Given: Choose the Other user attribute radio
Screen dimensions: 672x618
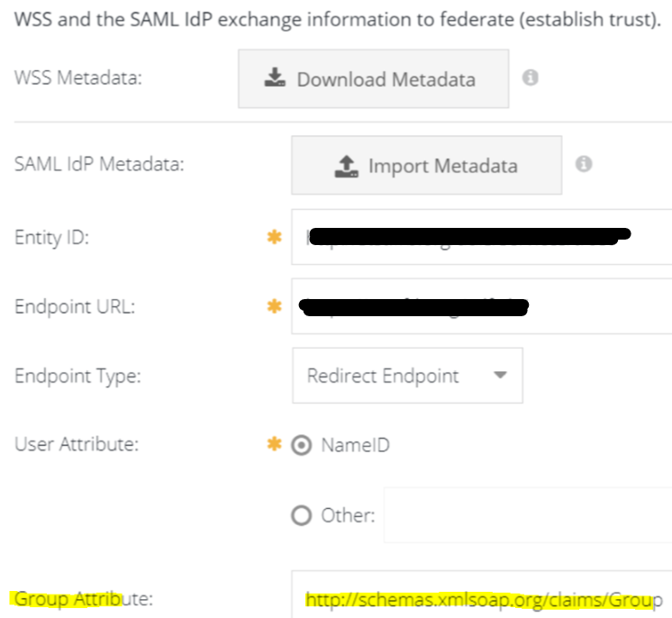Looking at the screenshot, I should tap(302, 516).
